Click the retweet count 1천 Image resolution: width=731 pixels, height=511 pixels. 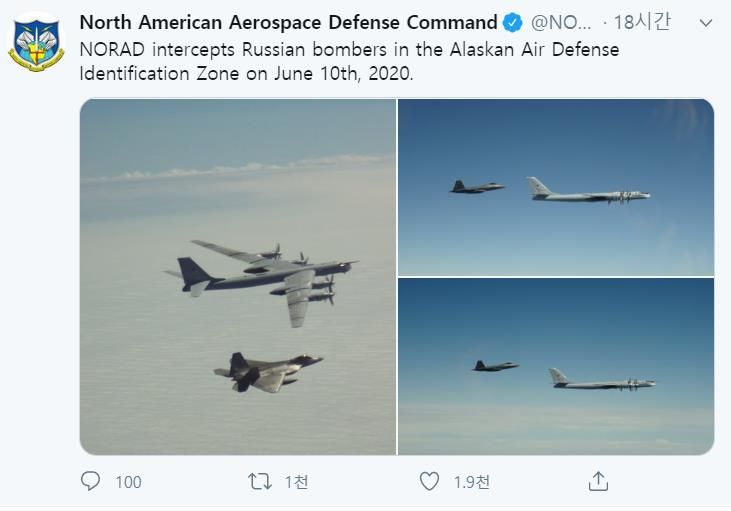297,482
